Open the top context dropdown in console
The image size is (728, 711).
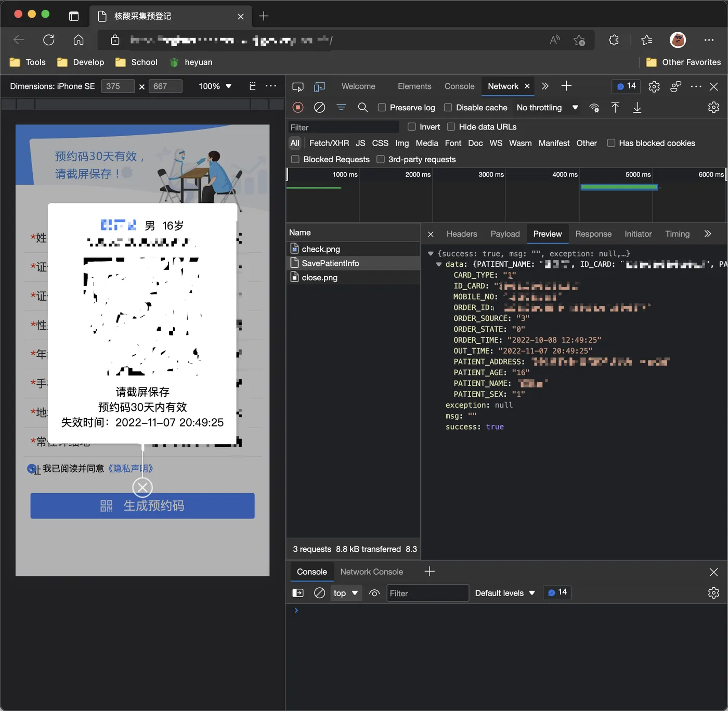coord(346,593)
